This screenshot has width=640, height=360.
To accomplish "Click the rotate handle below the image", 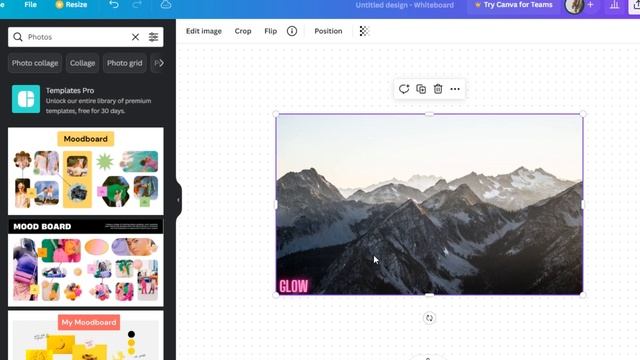I will [x=429, y=318].
